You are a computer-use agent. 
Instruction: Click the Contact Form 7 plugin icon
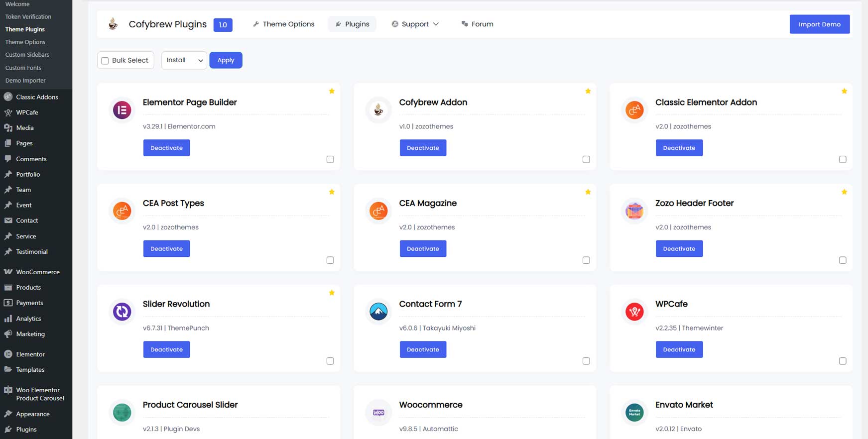(x=378, y=312)
